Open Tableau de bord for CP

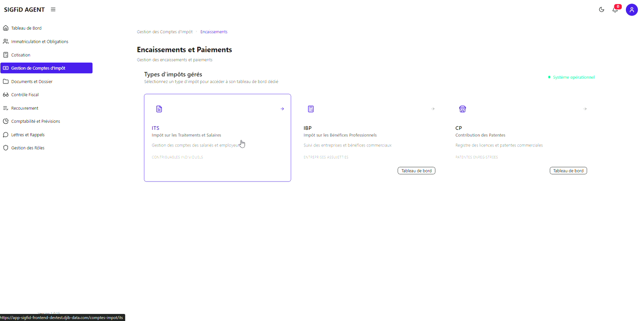(568, 171)
